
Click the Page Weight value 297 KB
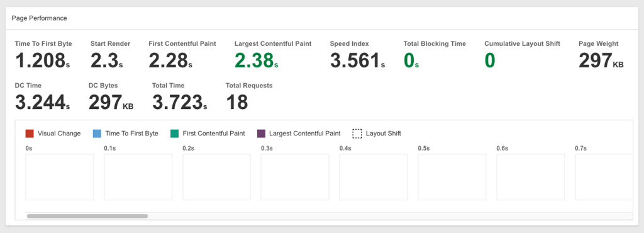click(601, 61)
